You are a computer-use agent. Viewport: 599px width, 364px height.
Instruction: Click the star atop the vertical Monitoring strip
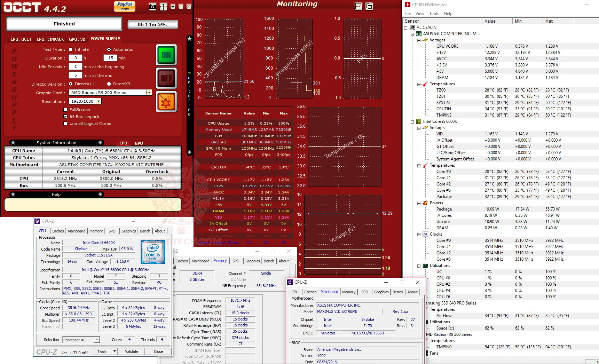pyautogui.click(x=189, y=39)
